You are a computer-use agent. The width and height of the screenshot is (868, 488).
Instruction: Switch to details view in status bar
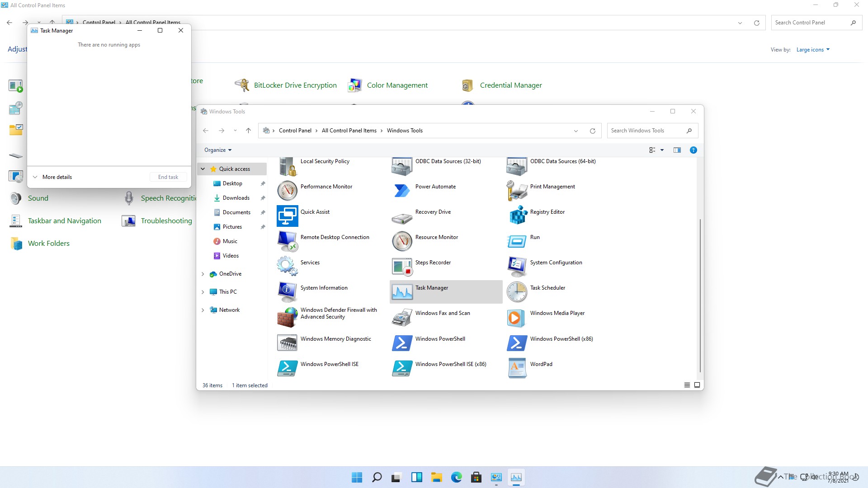(x=687, y=385)
